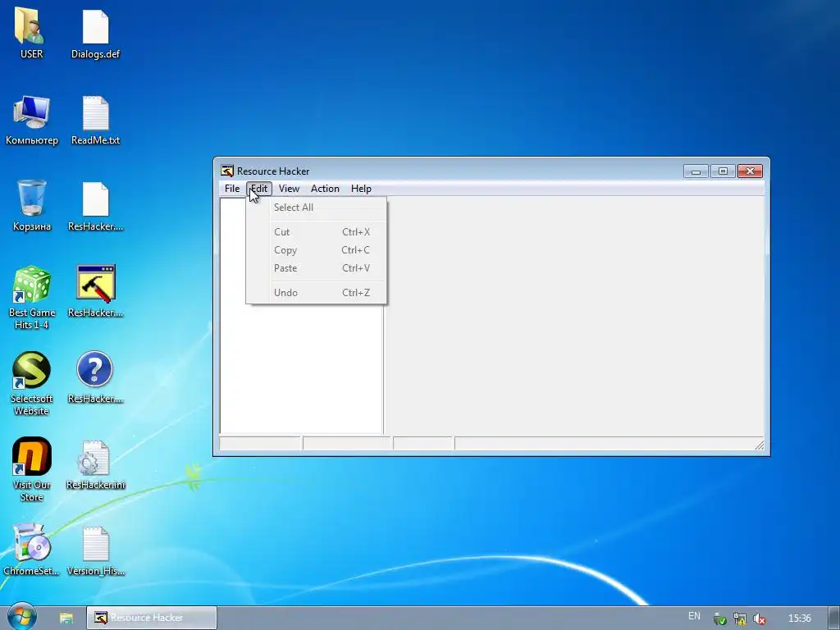This screenshot has width=840, height=630.
Task: Click Show desktop strip at taskbar end
Action: 834,618
